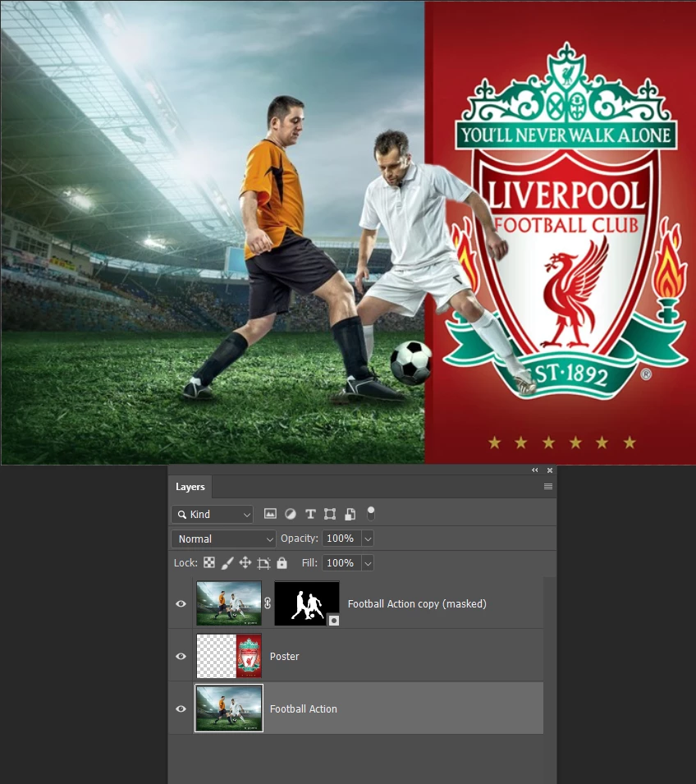696x784 pixels.
Task: Click the 'Poster' layer name
Action: (285, 656)
